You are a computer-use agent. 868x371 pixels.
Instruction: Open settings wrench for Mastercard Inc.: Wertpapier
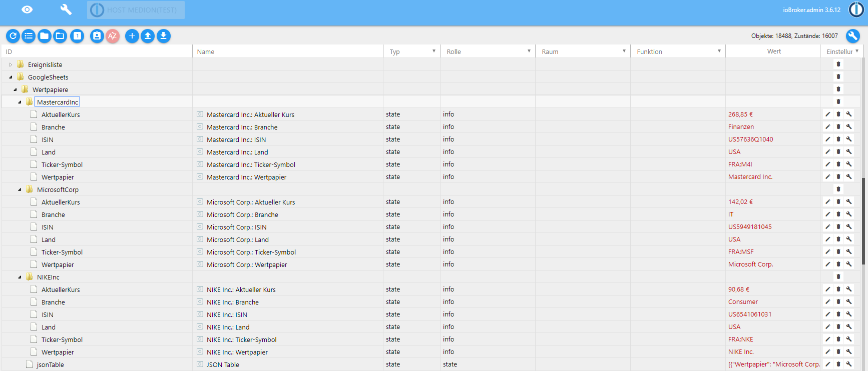point(849,176)
